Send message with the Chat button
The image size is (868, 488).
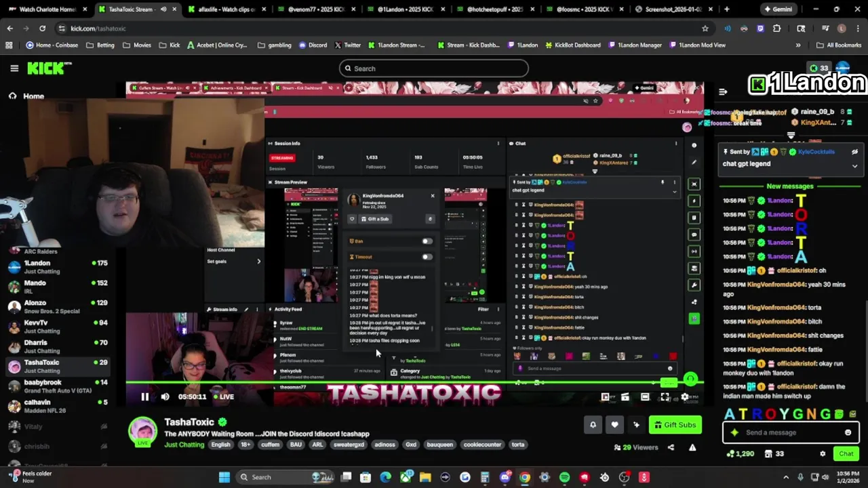846,454
